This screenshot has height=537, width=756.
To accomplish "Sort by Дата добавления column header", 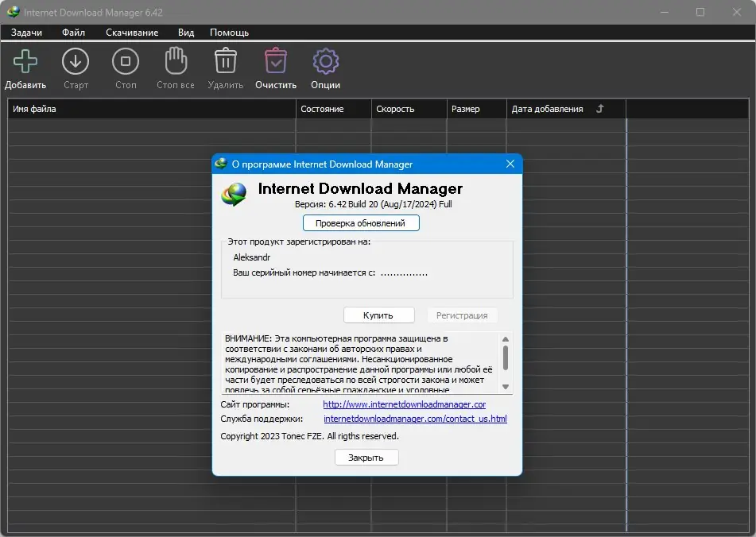I will [547, 109].
